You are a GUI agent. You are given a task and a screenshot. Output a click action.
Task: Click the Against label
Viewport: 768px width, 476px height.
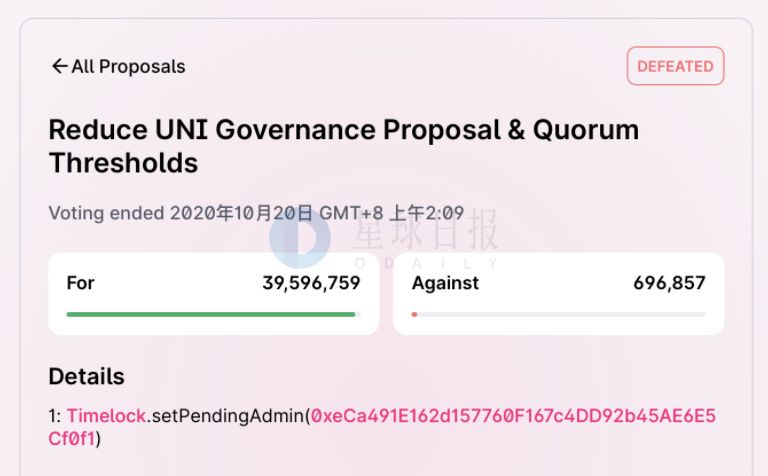[x=445, y=283]
